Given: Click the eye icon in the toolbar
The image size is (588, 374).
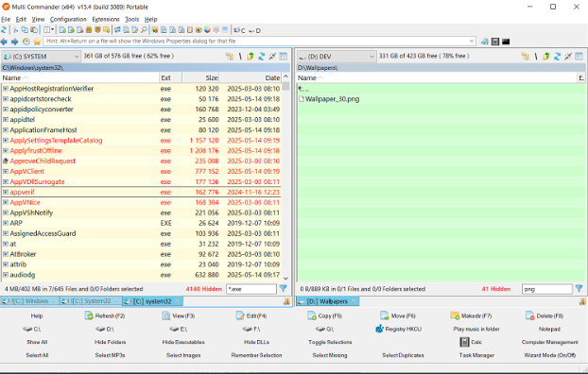Looking at the screenshot, I should coord(199,30).
